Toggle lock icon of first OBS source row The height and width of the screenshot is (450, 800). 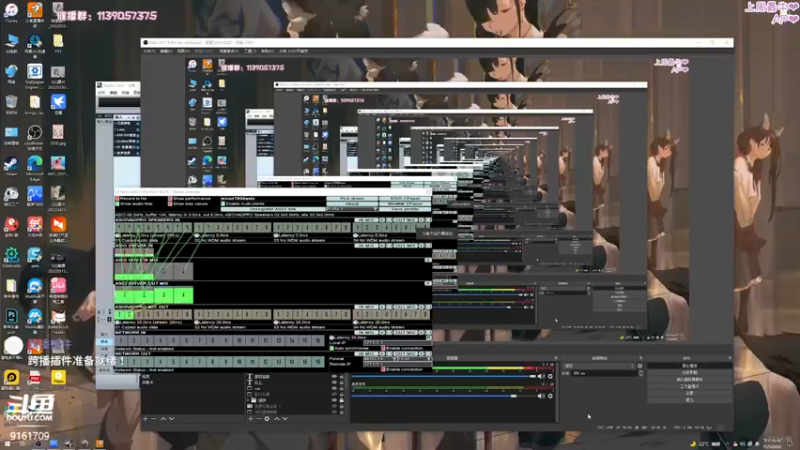tap(341, 377)
